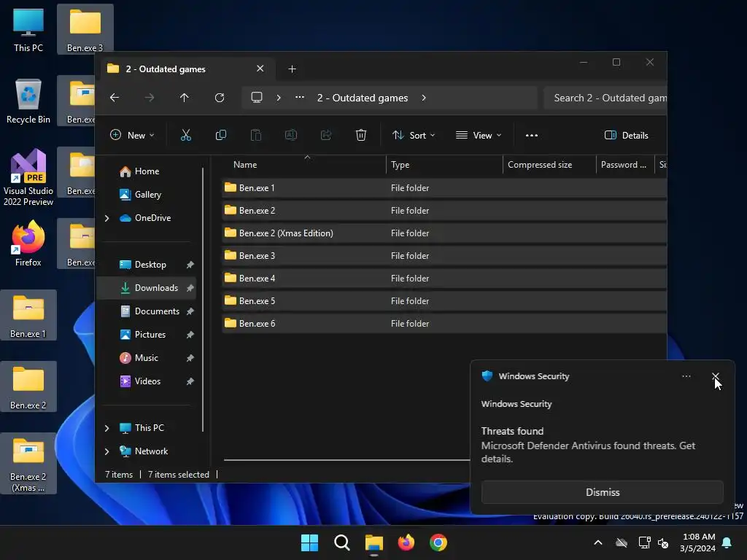The width and height of the screenshot is (747, 560).
Task: Sort by the Name column header
Action: point(305,165)
